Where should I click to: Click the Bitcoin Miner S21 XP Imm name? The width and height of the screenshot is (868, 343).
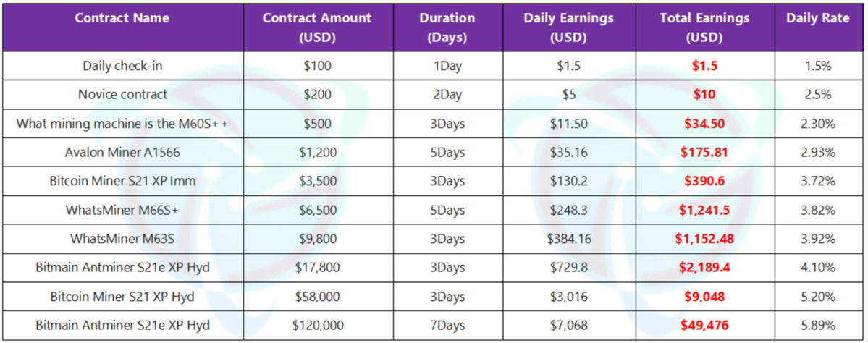pos(122,181)
